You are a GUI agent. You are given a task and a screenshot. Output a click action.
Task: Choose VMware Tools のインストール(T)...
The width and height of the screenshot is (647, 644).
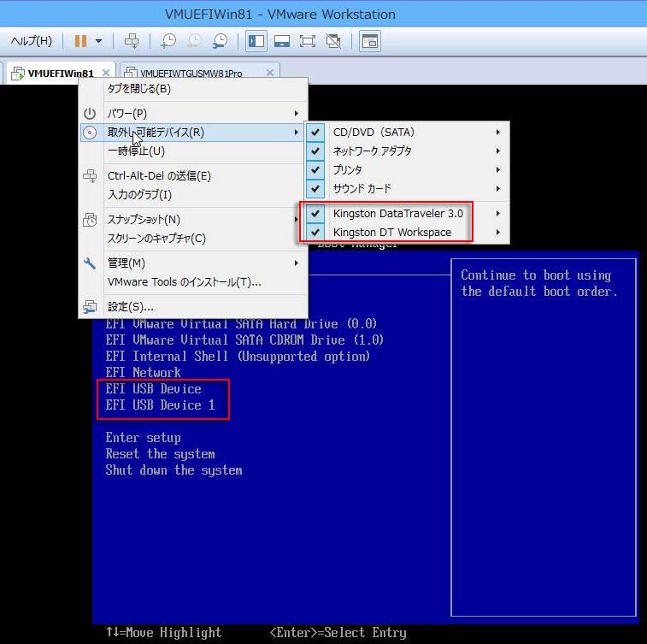click(193, 282)
